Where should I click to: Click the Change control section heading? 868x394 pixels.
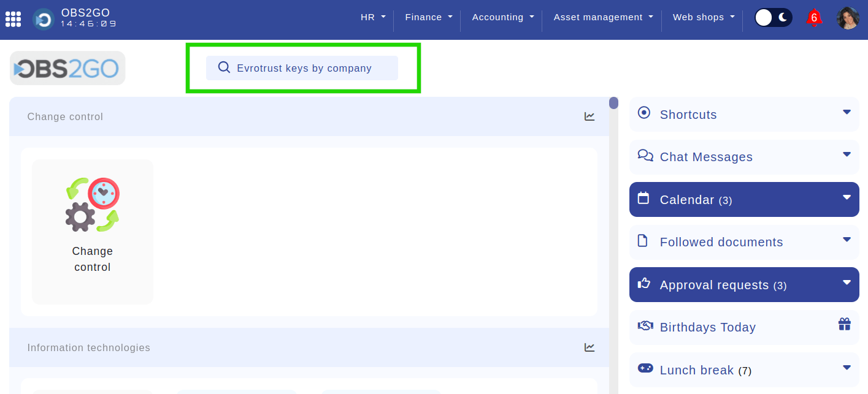tap(65, 116)
